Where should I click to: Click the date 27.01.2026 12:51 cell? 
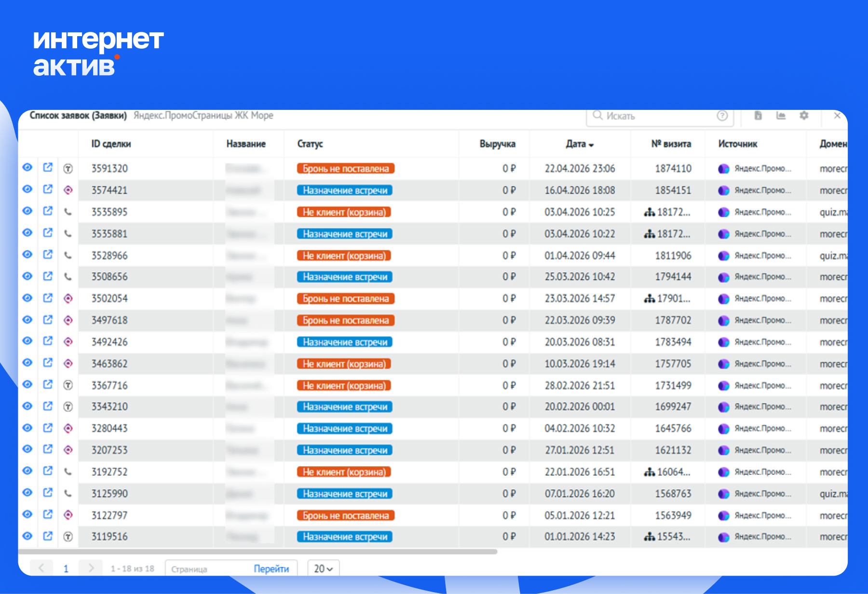[x=579, y=450]
